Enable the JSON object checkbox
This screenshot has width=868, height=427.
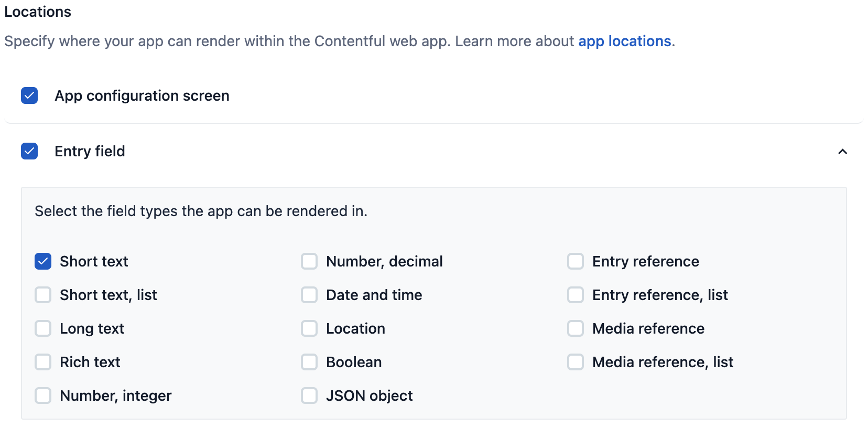click(x=309, y=396)
